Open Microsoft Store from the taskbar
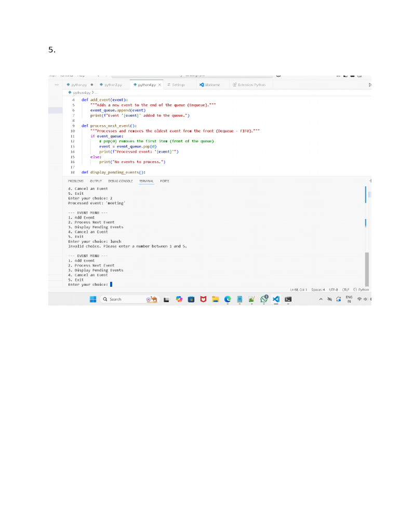The width and height of the screenshot is (399, 532). 191,299
